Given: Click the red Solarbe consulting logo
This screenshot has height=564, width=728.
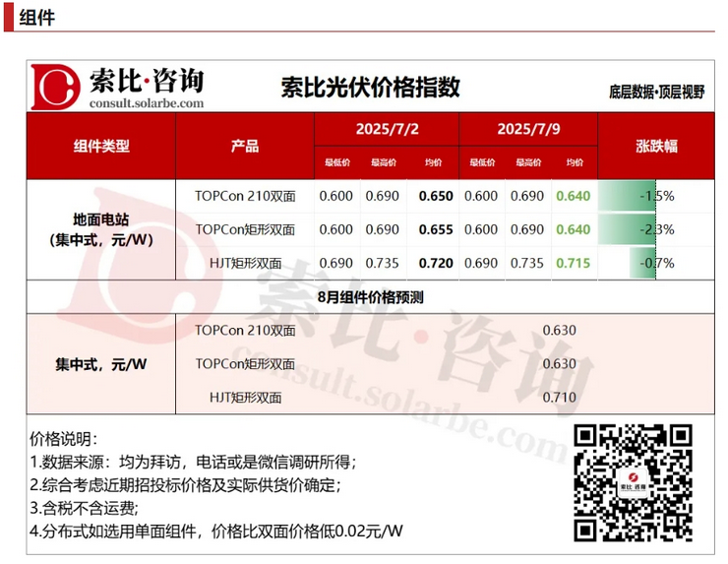Looking at the screenshot, I should point(55,87).
